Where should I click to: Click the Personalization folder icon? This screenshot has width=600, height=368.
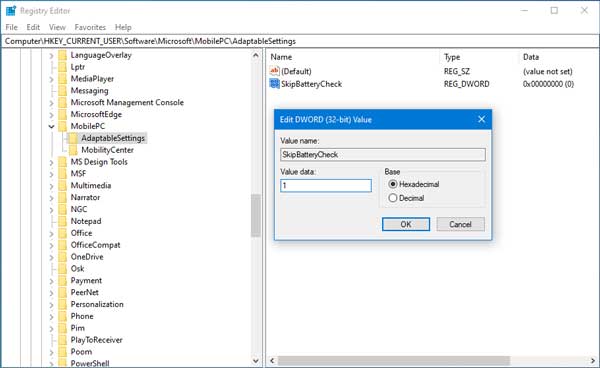click(x=62, y=304)
